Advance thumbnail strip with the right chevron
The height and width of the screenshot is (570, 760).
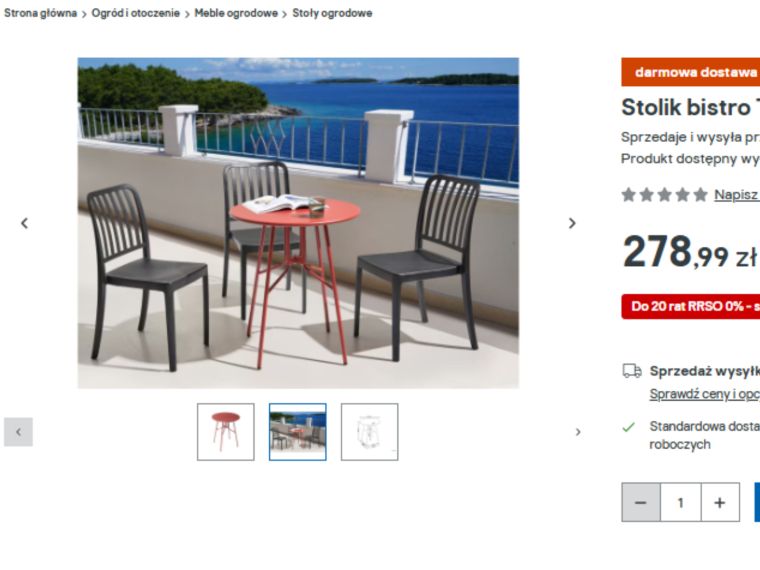tap(578, 432)
